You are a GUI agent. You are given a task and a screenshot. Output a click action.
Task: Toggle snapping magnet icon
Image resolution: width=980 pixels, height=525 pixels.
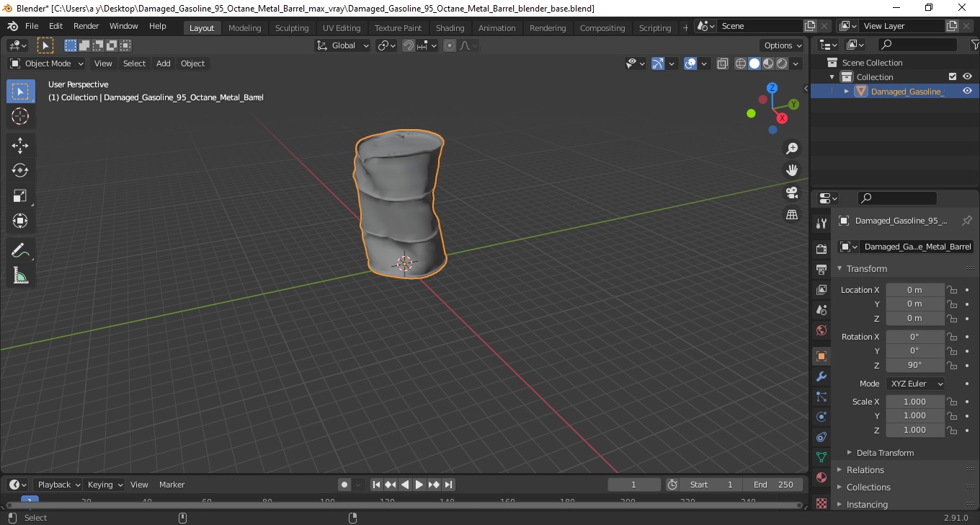point(409,45)
